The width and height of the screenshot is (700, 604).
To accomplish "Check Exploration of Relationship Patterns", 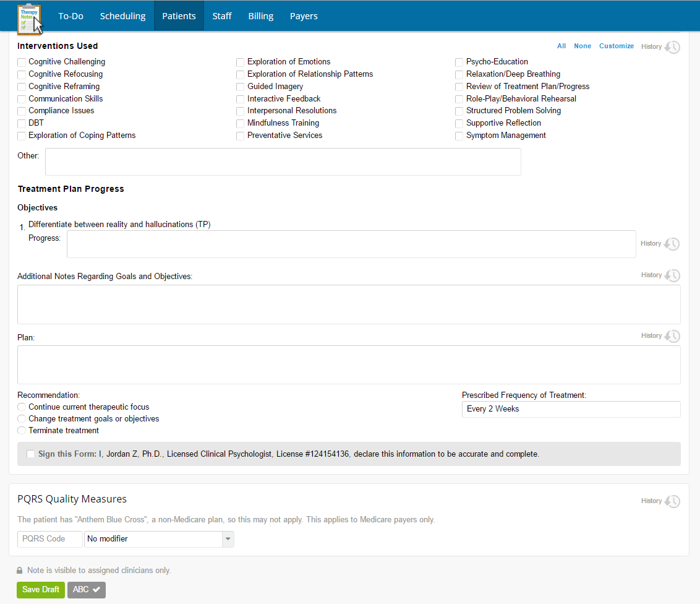I will (240, 75).
